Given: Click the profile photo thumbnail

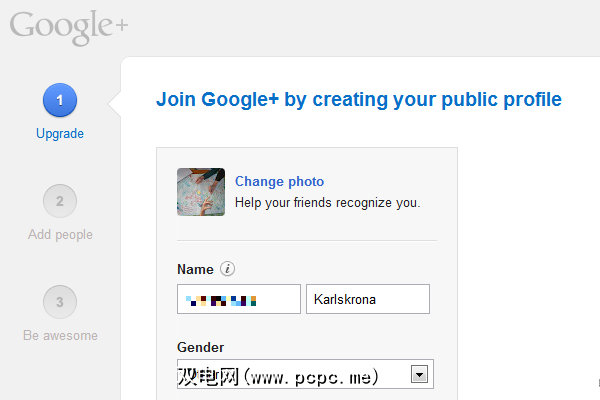Looking at the screenshot, I should pyautogui.click(x=201, y=192).
